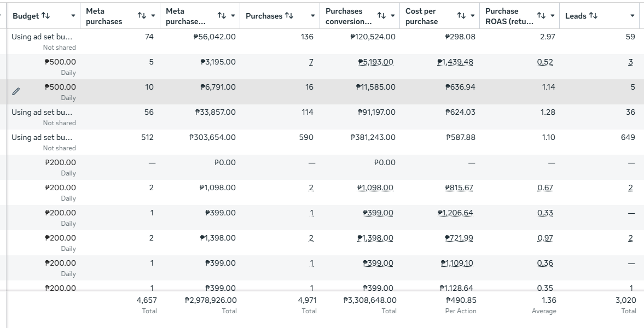The width and height of the screenshot is (644, 328).
Task: Click underlined ROAS value 0.97
Action: [544, 238]
